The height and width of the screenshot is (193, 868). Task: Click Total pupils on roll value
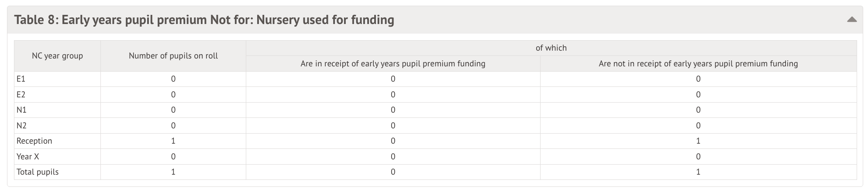pyautogui.click(x=173, y=172)
